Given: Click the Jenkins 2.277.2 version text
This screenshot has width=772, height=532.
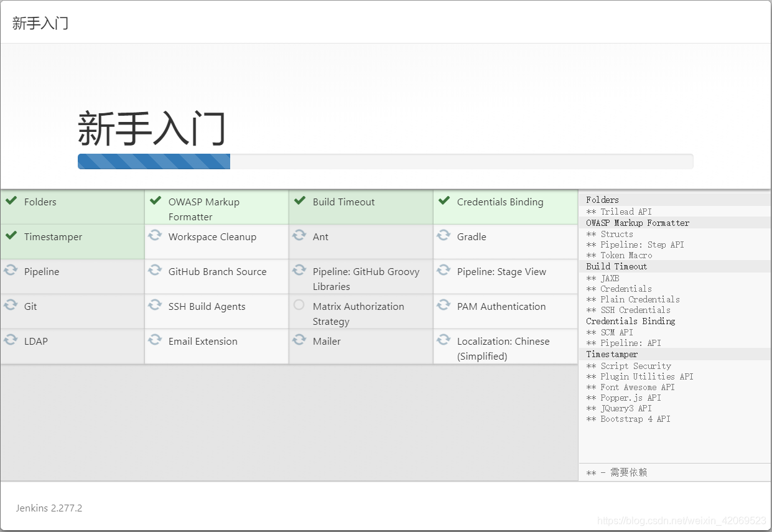Looking at the screenshot, I should (x=49, y=508).
